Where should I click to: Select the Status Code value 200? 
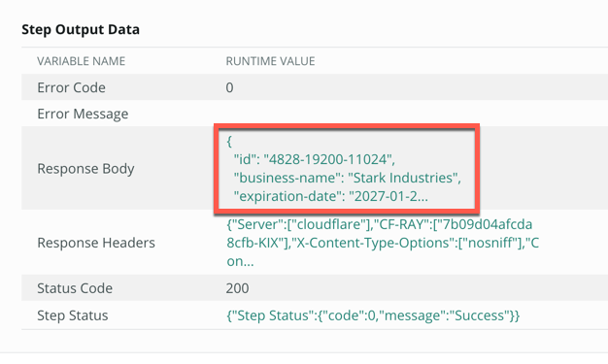(x=237, y=288)
